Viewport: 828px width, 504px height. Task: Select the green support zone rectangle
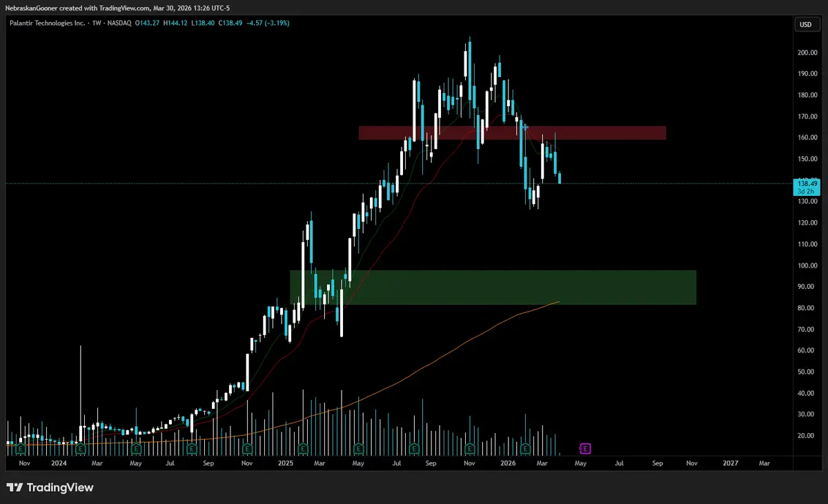click(x=493, y=288)
